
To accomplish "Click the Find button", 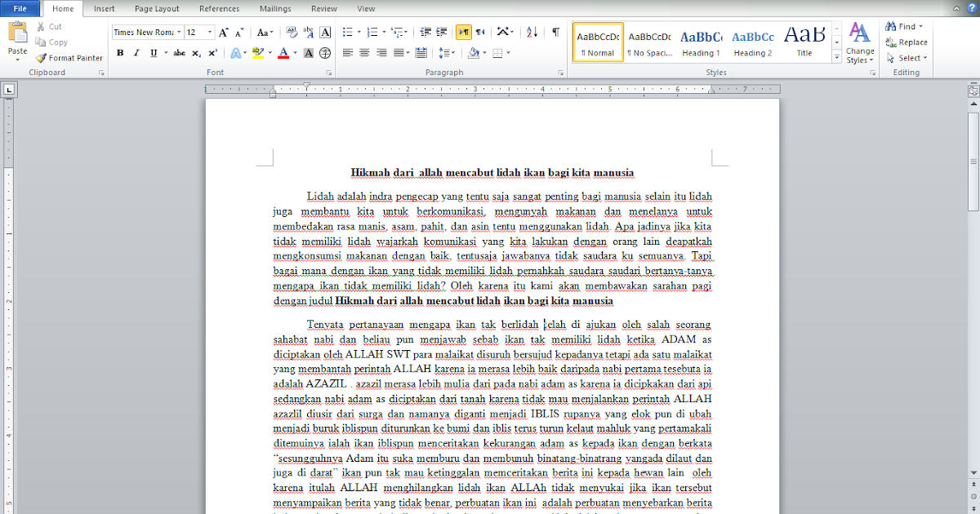I will click(905, 26).
